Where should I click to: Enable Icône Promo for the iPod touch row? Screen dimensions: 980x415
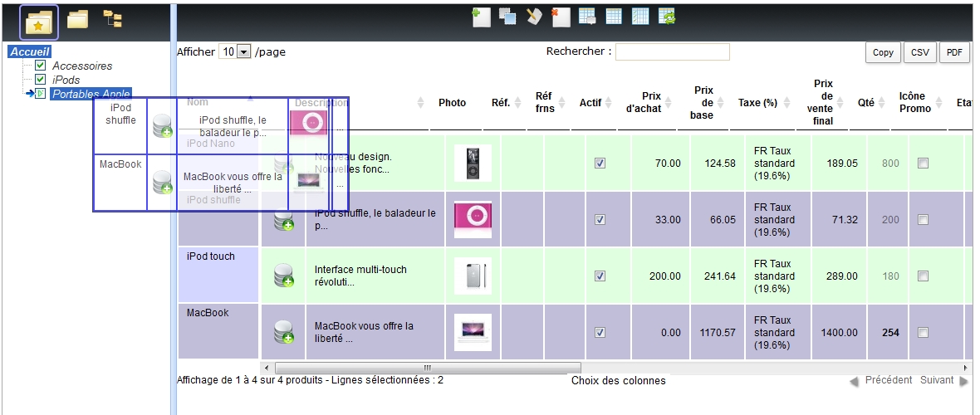pos(923,276)
